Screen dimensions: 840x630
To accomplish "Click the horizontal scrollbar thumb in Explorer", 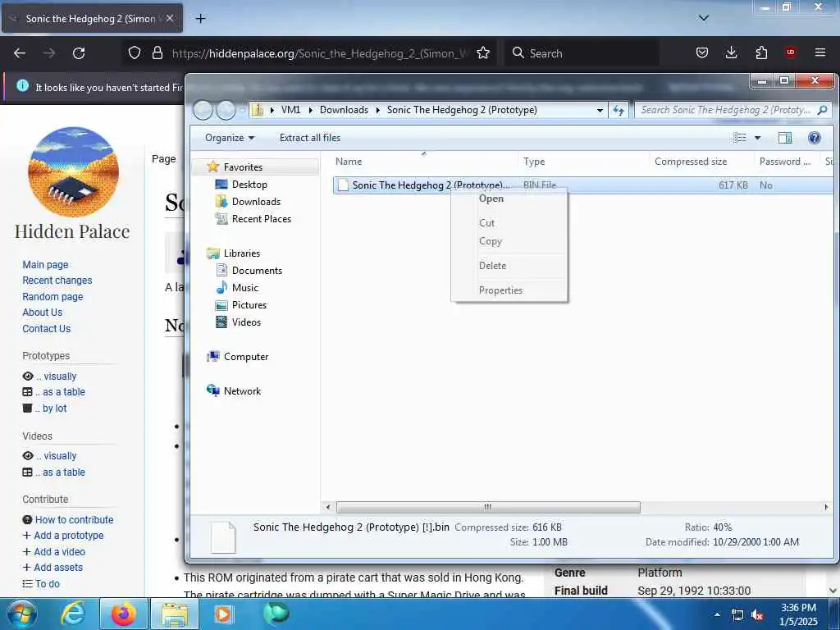I will tap(488, 507).
